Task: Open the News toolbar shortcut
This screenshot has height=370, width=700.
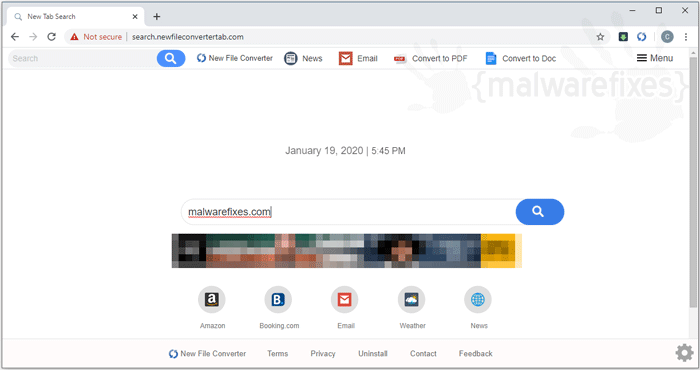Action: [303, 58]
